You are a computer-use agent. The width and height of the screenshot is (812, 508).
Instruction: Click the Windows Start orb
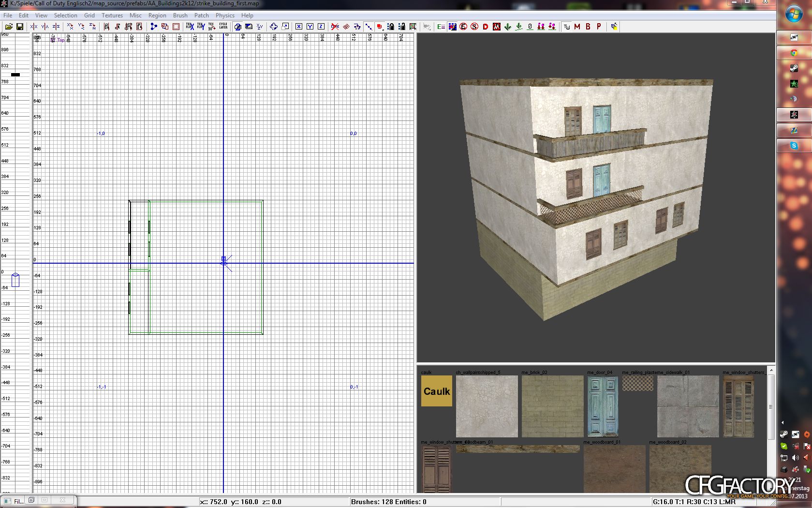coord(794,14)
